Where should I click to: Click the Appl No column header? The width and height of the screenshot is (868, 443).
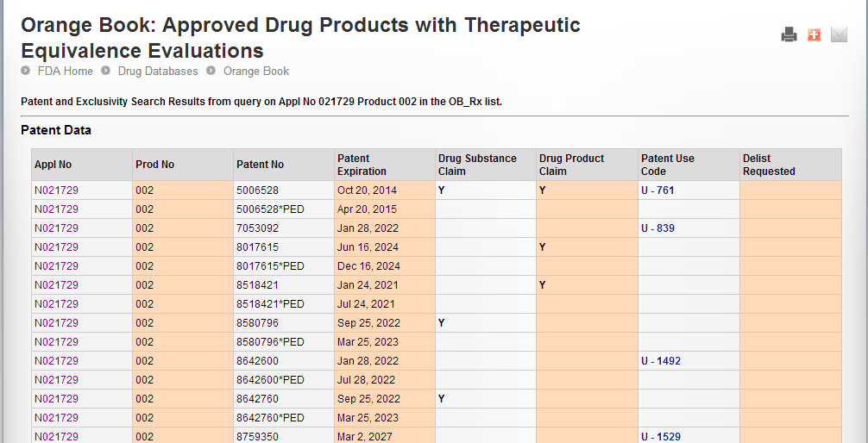(x=53, y=165)
